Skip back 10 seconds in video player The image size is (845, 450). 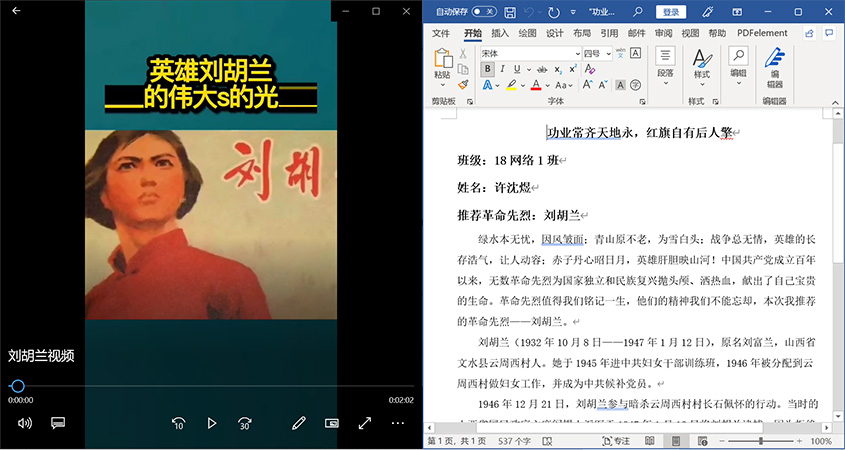coord(179,423)
